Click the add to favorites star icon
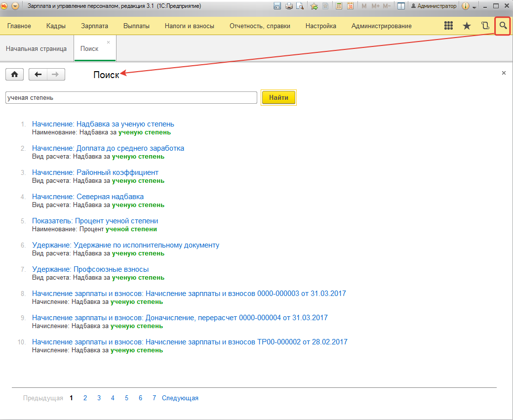 (x=314, y=6)
